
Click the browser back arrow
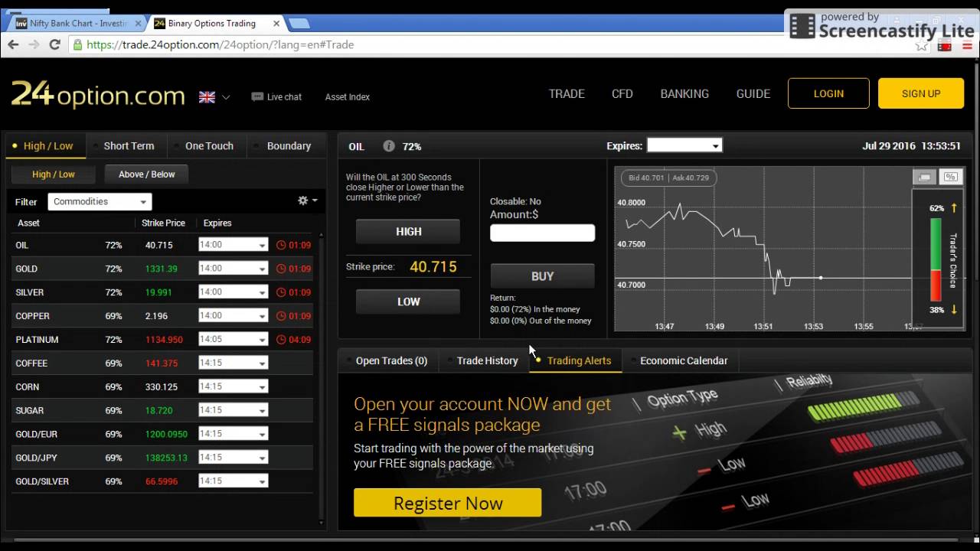coord(13,44)
